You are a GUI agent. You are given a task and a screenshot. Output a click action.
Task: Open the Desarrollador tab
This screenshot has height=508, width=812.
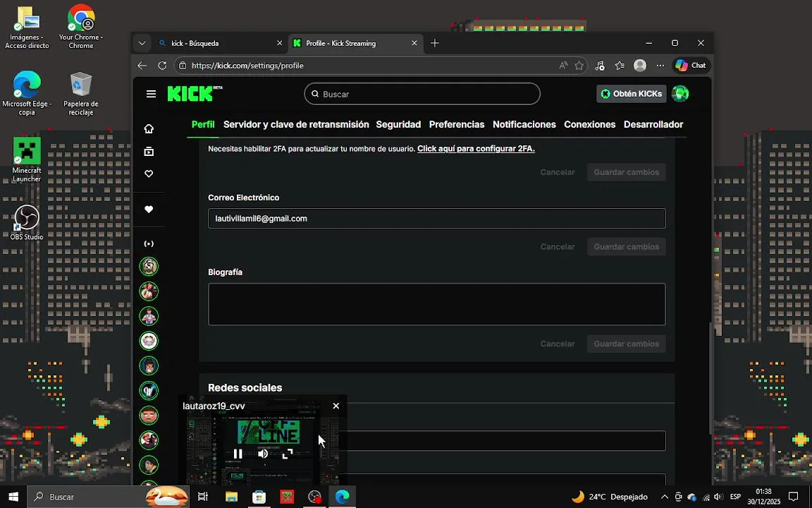point(653,124)
